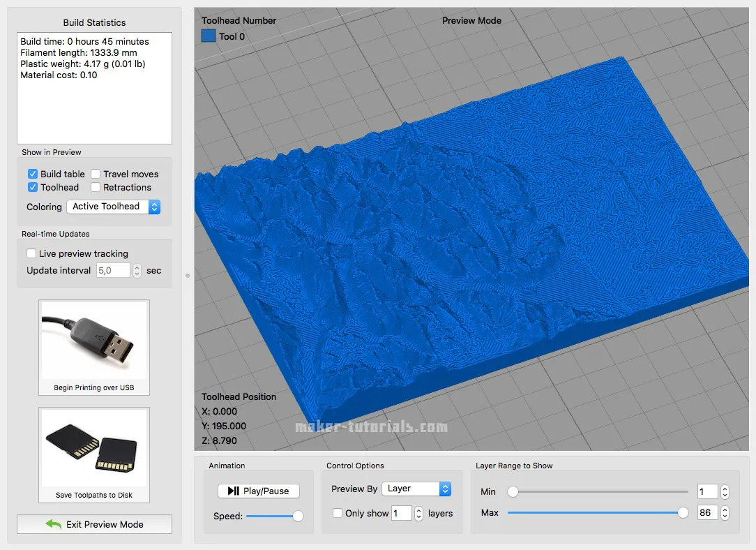This screenshot has height=550, width=756.
Task: Click the Max layer range slider handle
Action: tap(681, 512)
